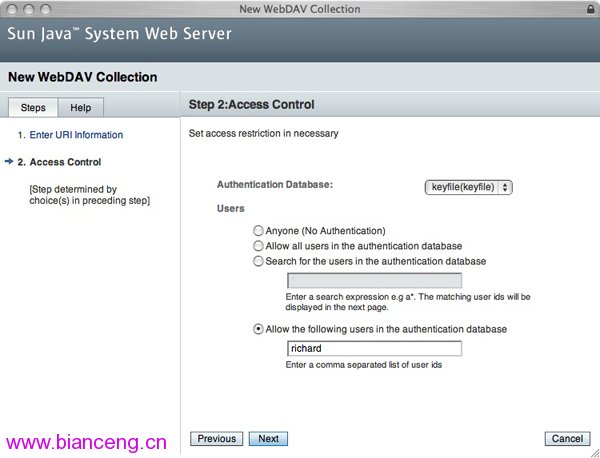This screenshot has width=600, height=458.
Task: Open the Authentication Database keyfile dropdown
Action: click(x=468, y=187)
